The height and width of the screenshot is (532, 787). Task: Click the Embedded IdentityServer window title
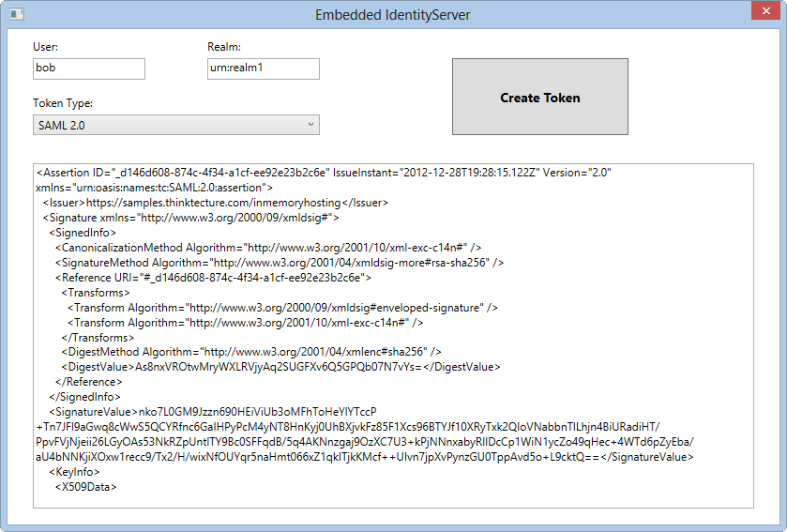[x=392, y=14]
